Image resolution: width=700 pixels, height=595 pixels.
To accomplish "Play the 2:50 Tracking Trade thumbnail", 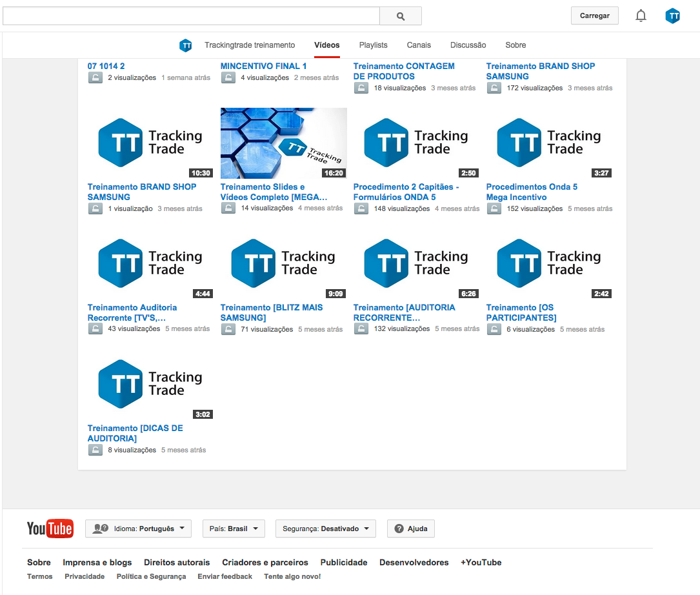I will click(416, 143).
